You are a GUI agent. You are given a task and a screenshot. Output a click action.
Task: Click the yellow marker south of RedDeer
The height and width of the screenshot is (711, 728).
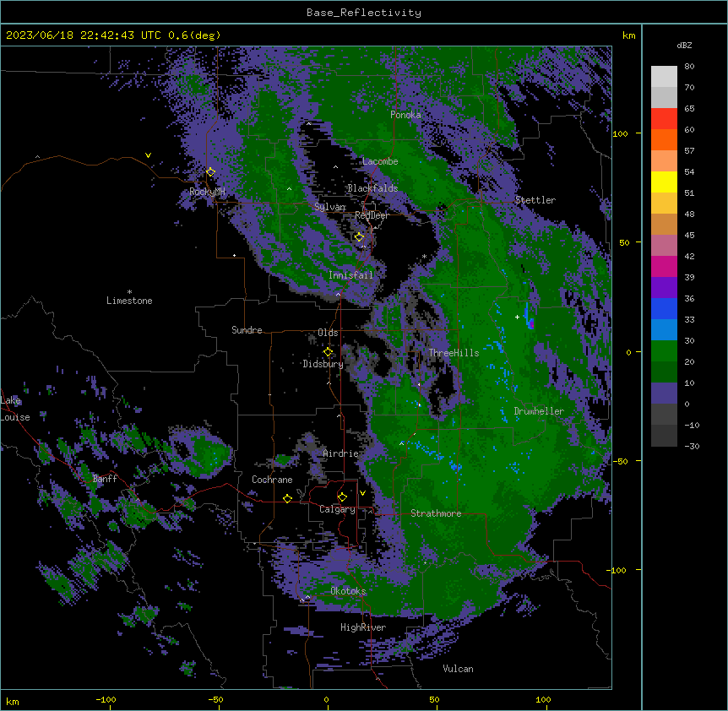click(x=359, y=237)
